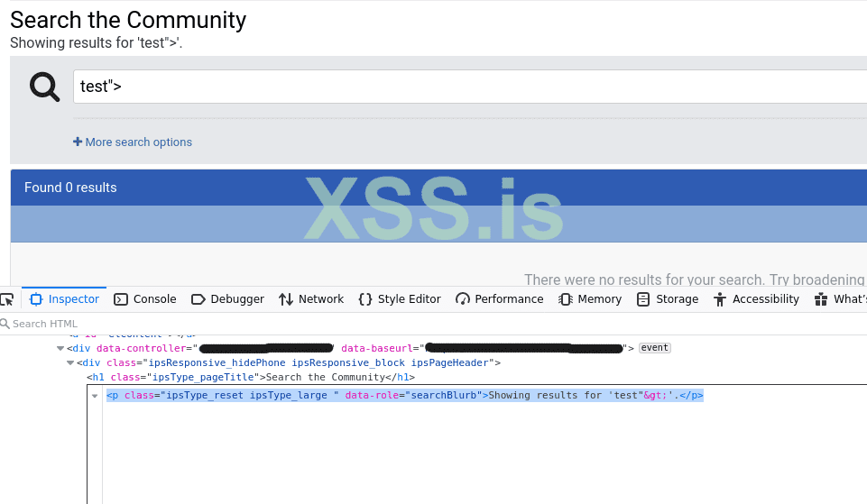Open the Debugger tab

(x=228, y=299)
